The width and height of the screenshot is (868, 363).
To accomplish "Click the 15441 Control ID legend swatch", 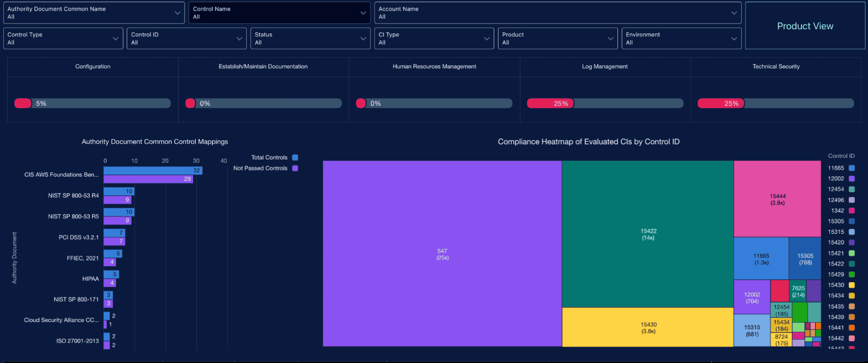I will point(852,328).
